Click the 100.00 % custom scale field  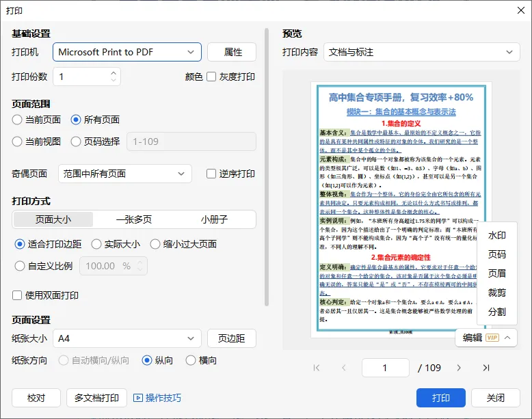pos(114,266)
